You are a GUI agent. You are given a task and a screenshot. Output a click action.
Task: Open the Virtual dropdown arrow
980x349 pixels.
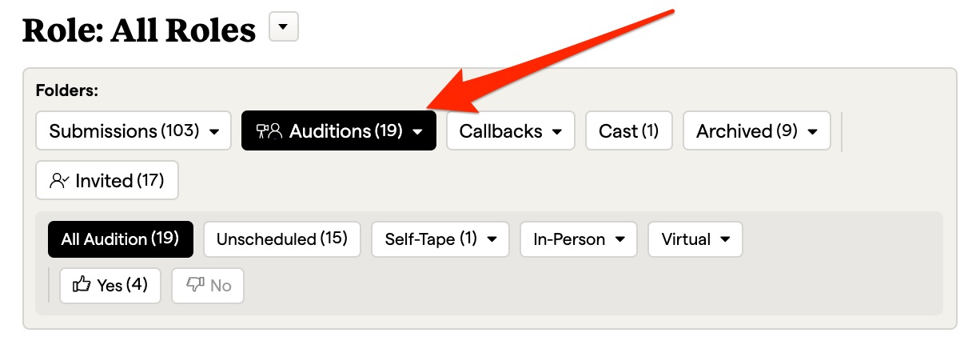(x=725, y=239)
